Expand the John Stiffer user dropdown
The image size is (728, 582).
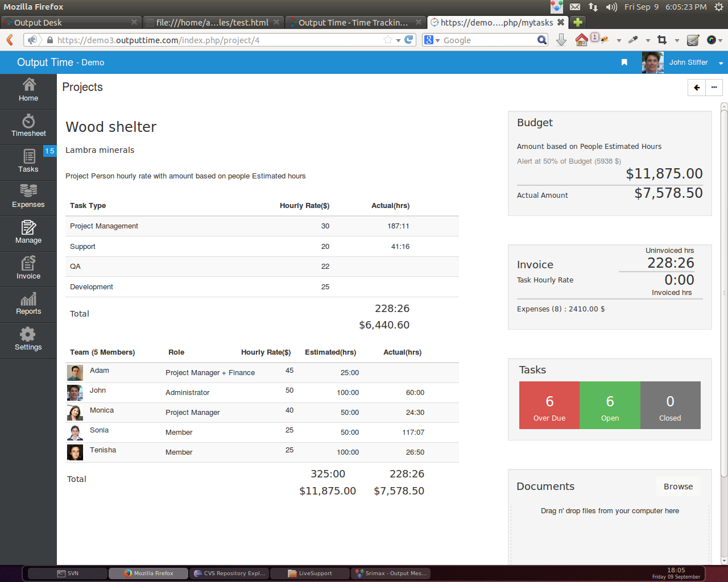(x=721, y=63)
